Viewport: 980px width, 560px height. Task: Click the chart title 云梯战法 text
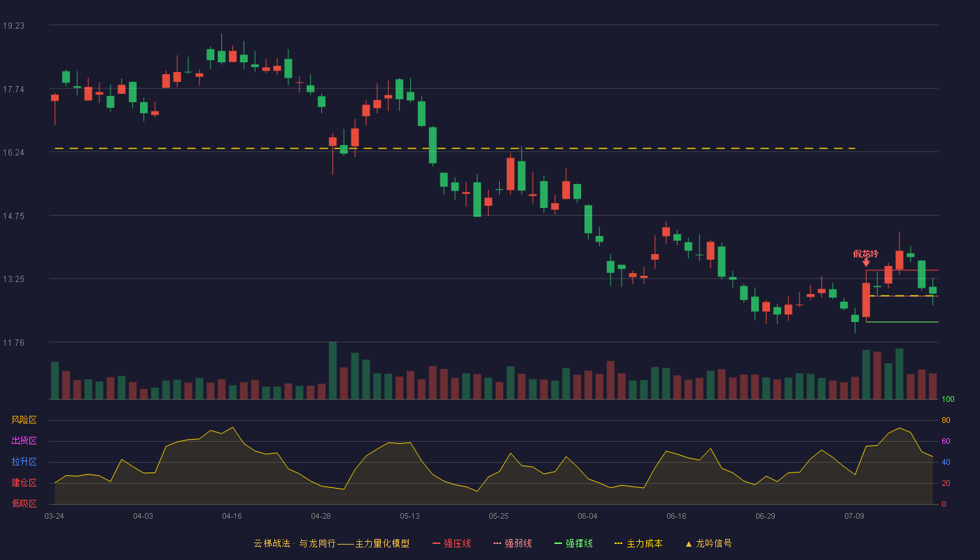[x=272, y=543]
